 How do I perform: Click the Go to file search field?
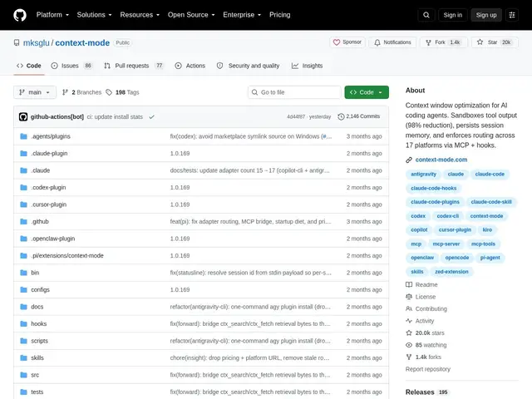pos(294,92)
